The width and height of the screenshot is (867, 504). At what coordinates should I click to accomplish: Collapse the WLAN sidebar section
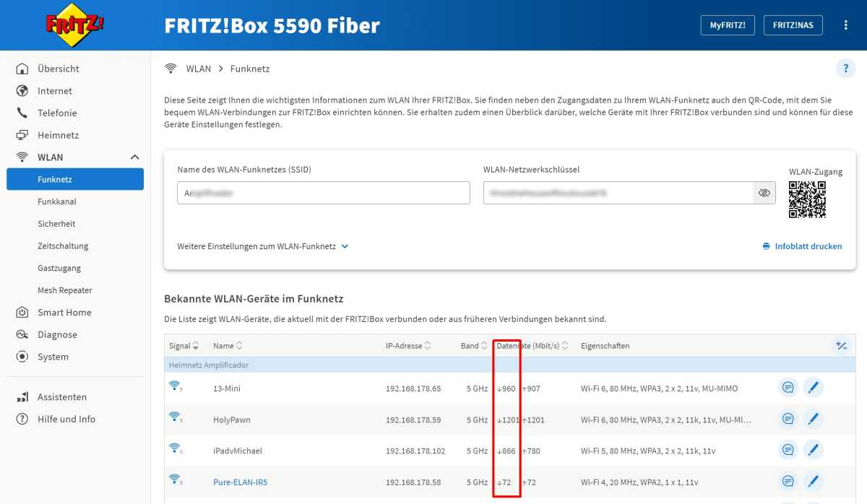(134, 157)
